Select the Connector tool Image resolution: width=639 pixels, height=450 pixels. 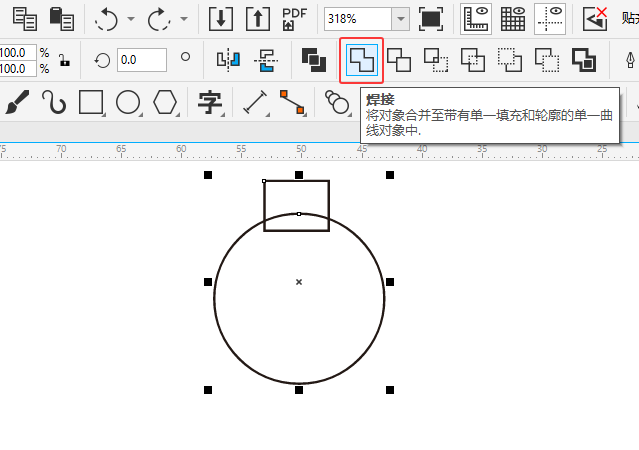(x=292, y=102)
